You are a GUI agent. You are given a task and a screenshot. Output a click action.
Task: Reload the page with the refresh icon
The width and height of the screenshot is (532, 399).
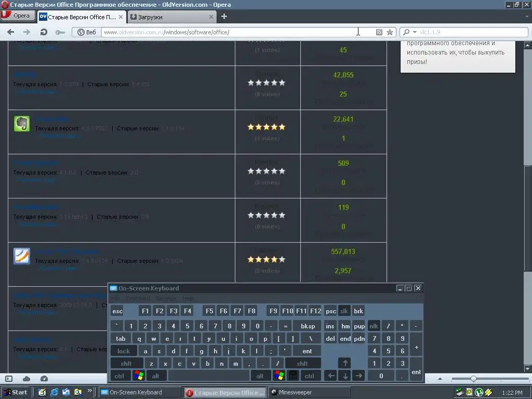tap(44, 32)
